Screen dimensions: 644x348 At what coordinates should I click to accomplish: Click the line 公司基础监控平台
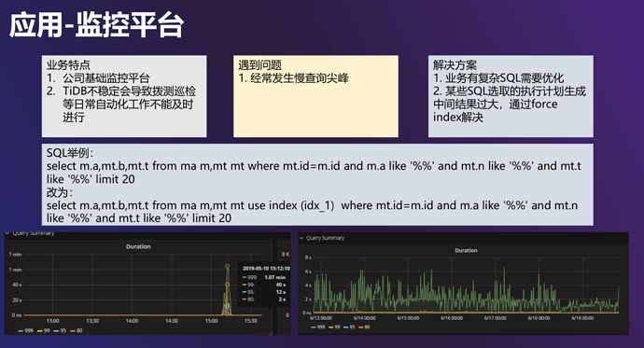[106, 78]
